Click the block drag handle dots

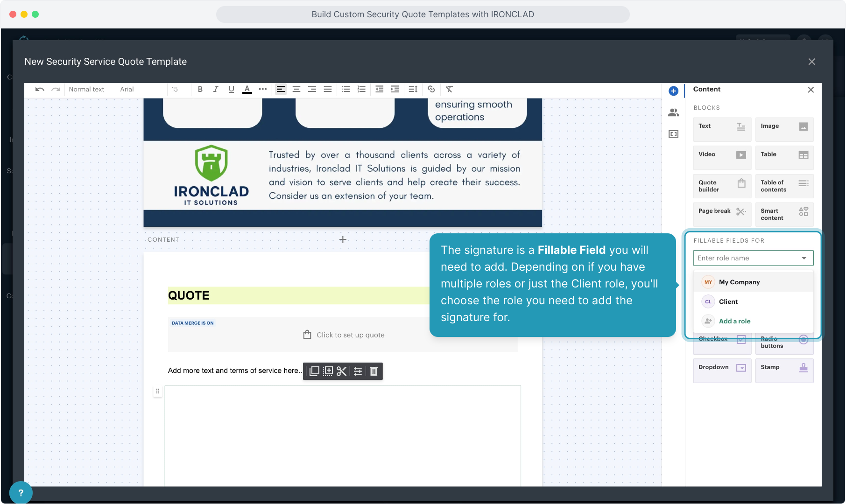(x=158, y=391)
